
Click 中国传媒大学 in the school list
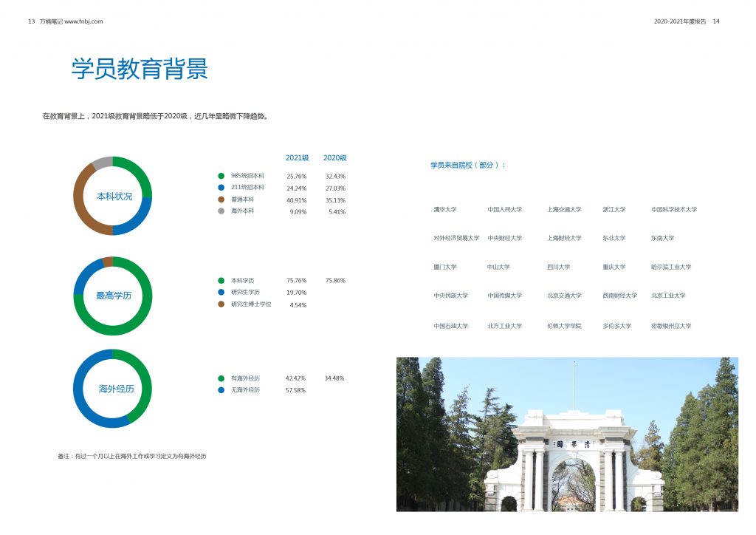pos(504,296)
